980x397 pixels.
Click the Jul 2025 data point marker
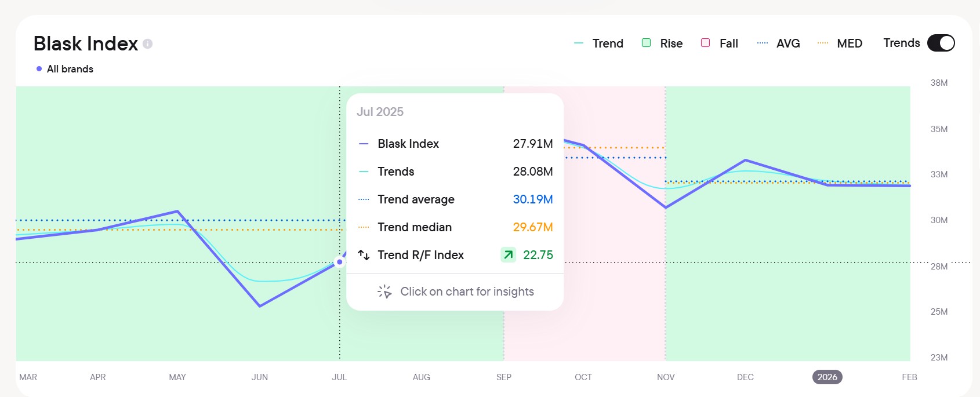(x=340, y=262)
